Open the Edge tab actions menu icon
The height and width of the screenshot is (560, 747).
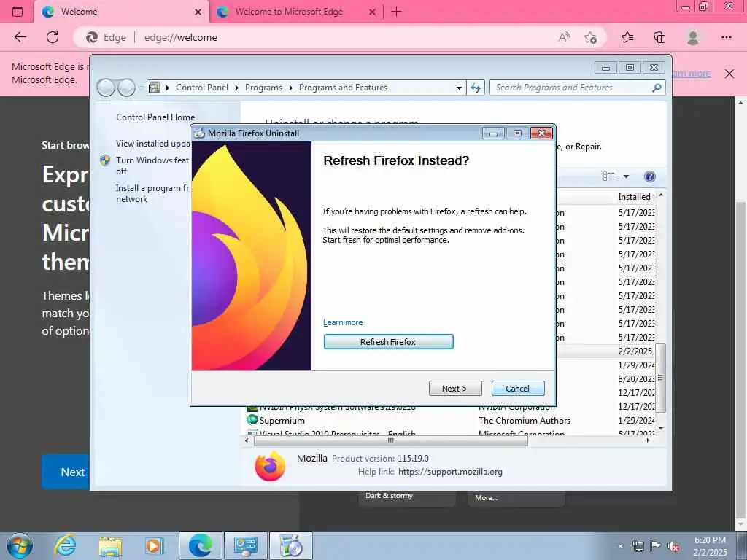[x=18, y=12]
